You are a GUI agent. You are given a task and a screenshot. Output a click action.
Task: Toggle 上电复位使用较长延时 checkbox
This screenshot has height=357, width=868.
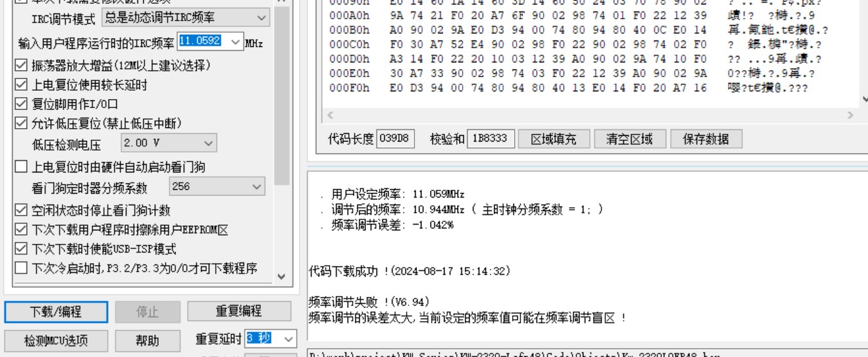(x=21, y=85)
